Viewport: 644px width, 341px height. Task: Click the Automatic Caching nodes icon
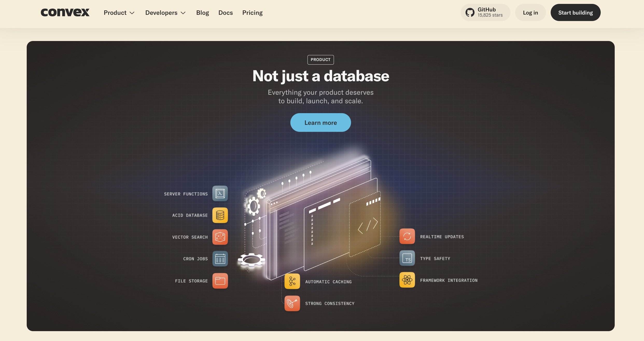[x=292, y=281]
